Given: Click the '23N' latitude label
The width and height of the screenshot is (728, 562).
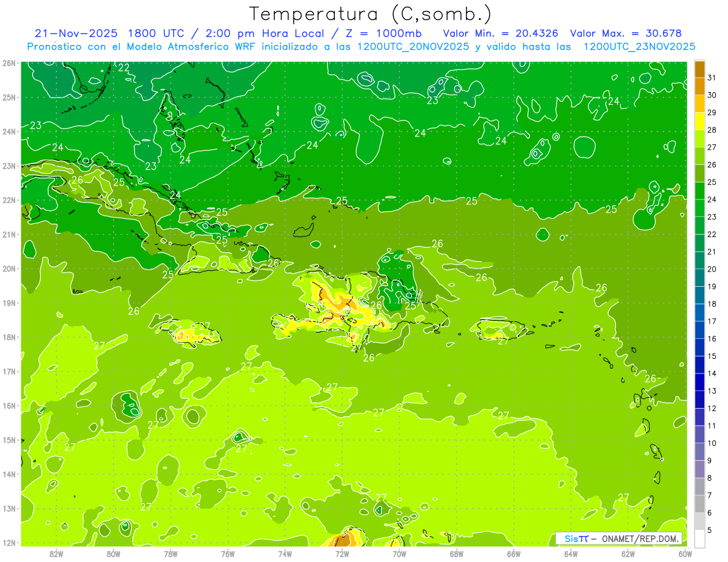Looking at the screenshot, I should coord(8,166).
